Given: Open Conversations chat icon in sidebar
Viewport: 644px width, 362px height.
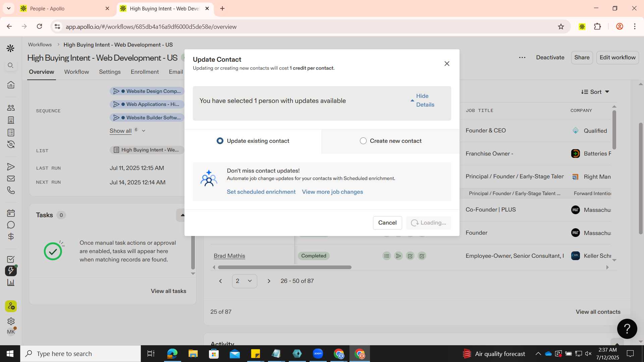Looking at the screenshot, I should (11, 225).
